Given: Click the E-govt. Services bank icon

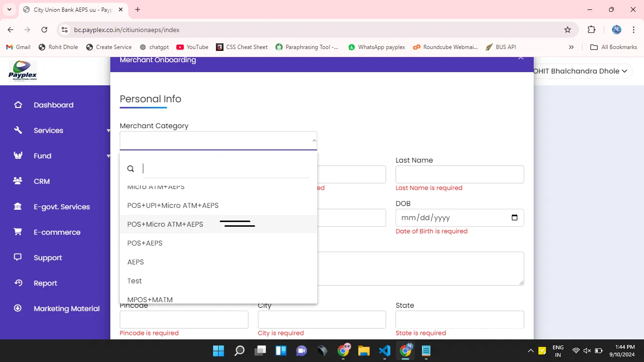Looking at the screenshot, I should (18, 207).
